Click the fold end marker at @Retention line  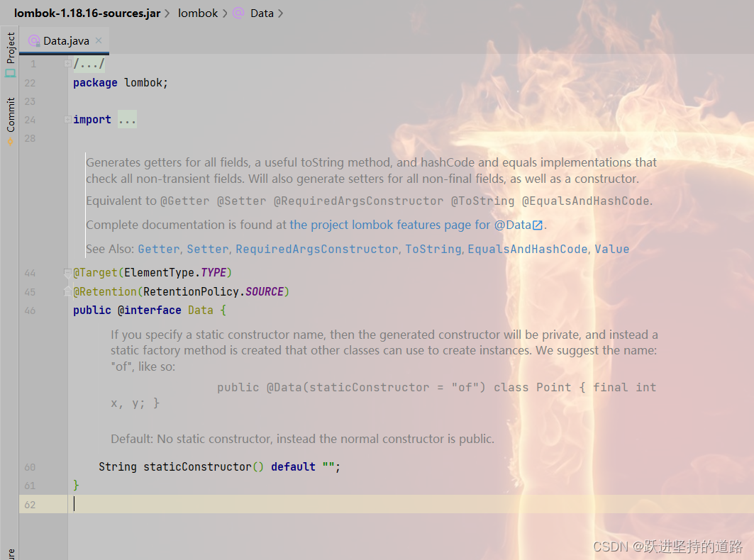67,291
